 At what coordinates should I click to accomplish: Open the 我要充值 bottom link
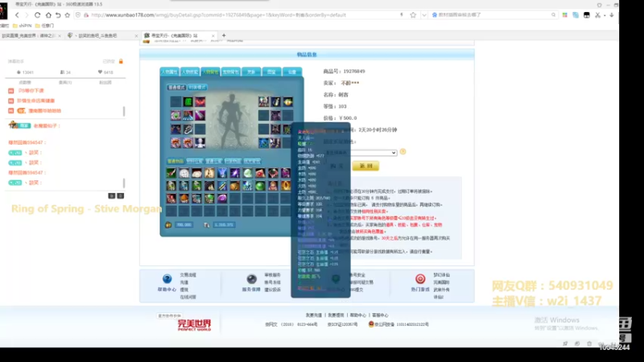314,315
